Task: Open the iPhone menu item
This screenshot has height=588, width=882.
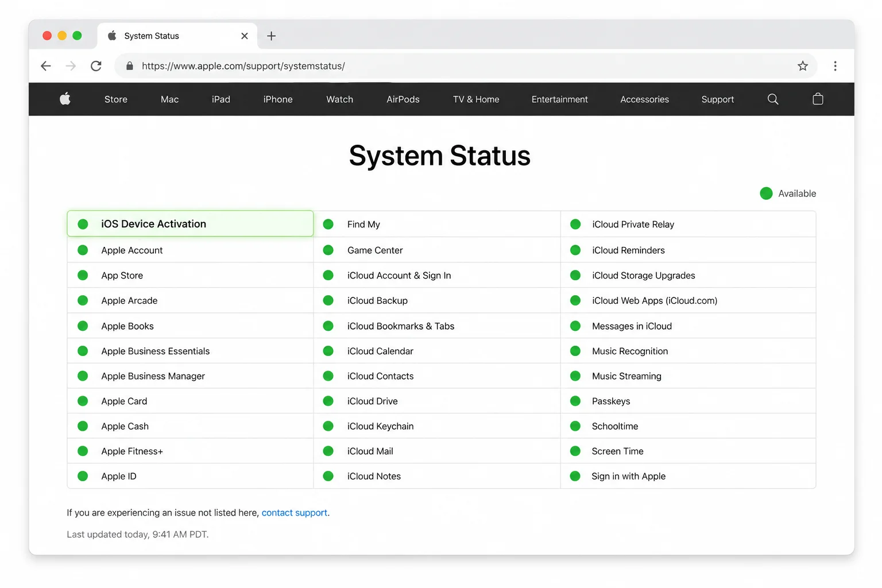Action: [x=278, y=99]
